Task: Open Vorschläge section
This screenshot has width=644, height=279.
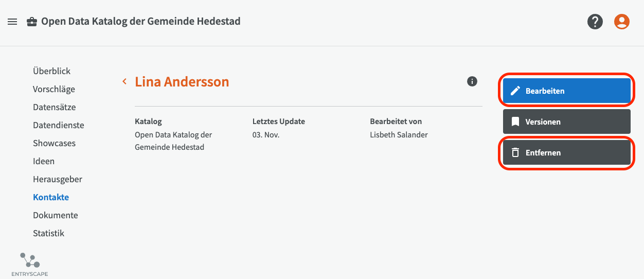Action: pos(54,89)
